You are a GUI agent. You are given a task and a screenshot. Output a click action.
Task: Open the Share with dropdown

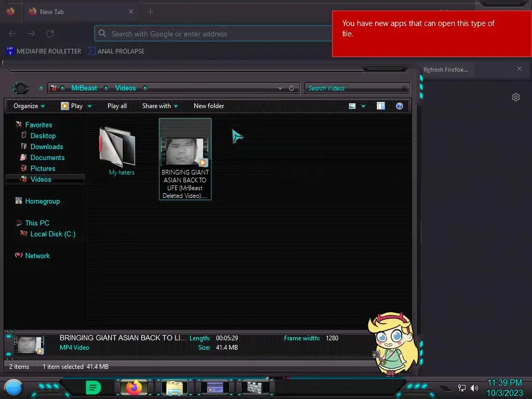click(x=160, y=106)
